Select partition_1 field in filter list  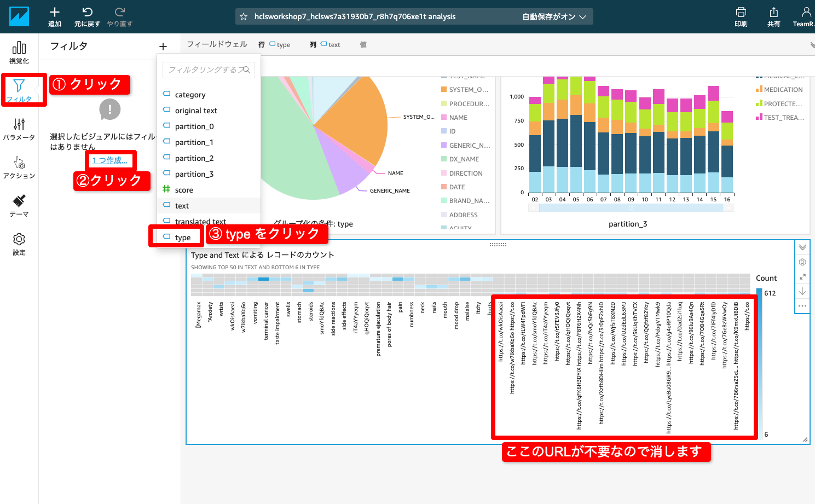coord(209,142)
